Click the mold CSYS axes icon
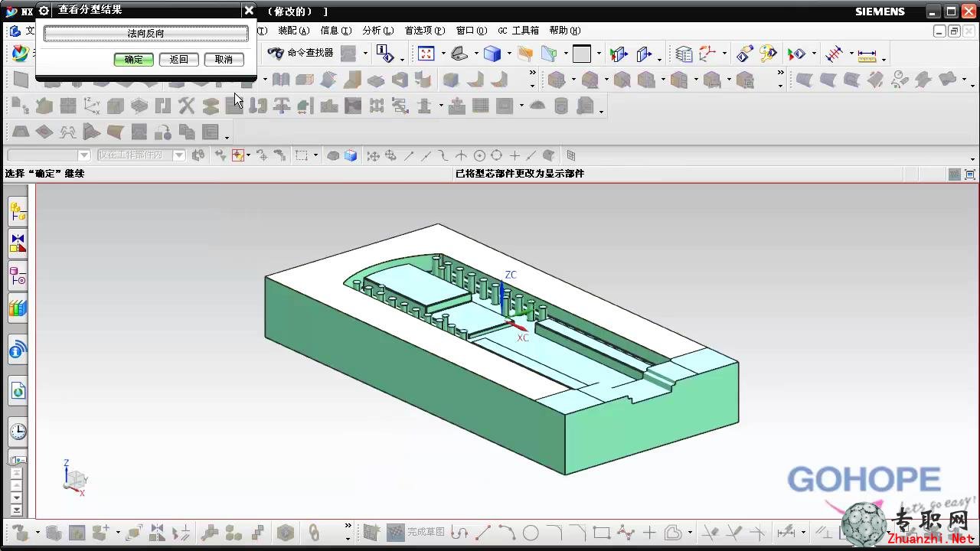Viewport: 980px width, 551px height. tap(91, 106)
